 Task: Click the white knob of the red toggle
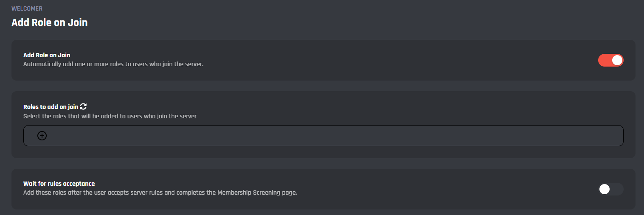point(617,60)
